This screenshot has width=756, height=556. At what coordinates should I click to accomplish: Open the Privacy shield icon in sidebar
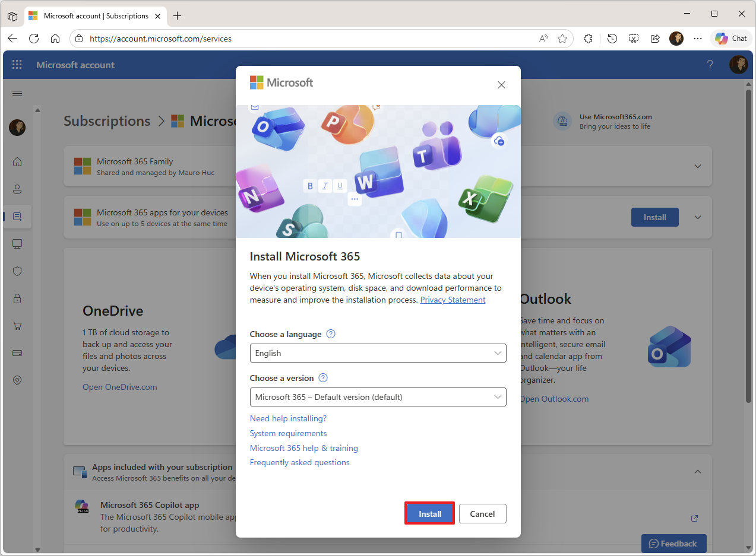[x=17, y=271]
